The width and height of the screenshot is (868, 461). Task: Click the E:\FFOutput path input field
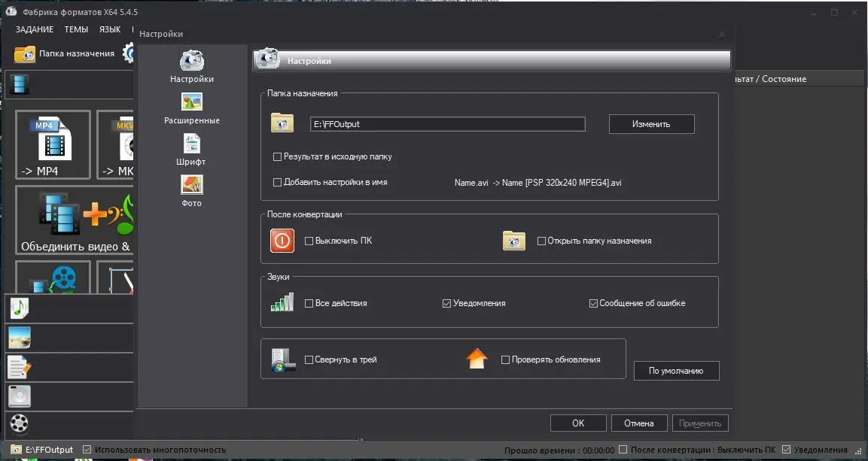coord(447,124)
